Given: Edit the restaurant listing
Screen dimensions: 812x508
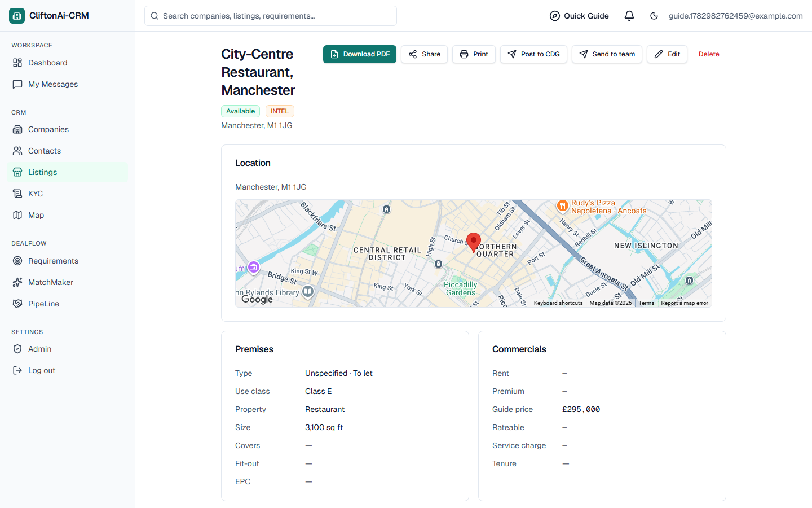Looking at the screenshot, I should [x=667, y=54].
